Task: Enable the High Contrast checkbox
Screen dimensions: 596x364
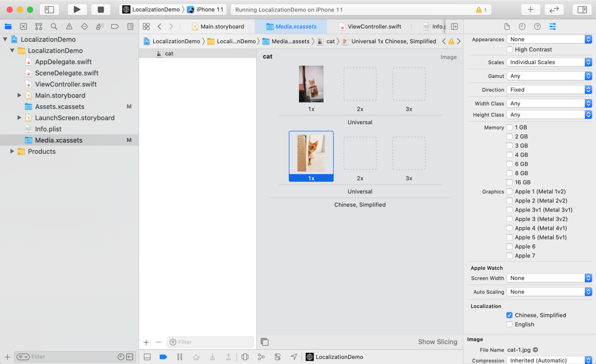Action: [509, 49]
